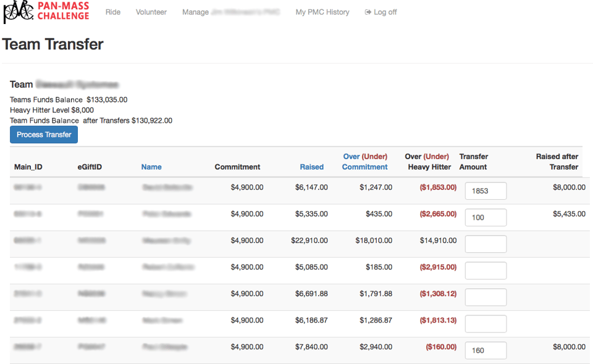Click the Log off link
The width and height of the screenshot is (593, 364).
pos(385,12)
